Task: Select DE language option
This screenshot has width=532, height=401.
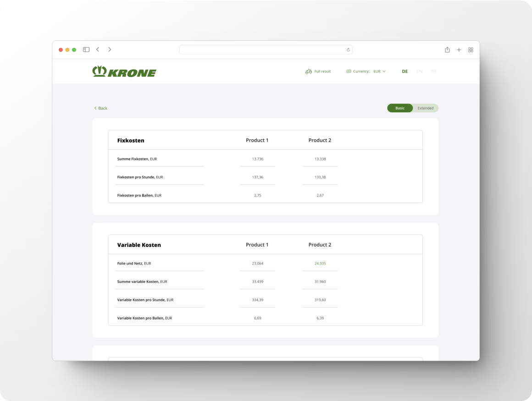Action: coord(405,71)
